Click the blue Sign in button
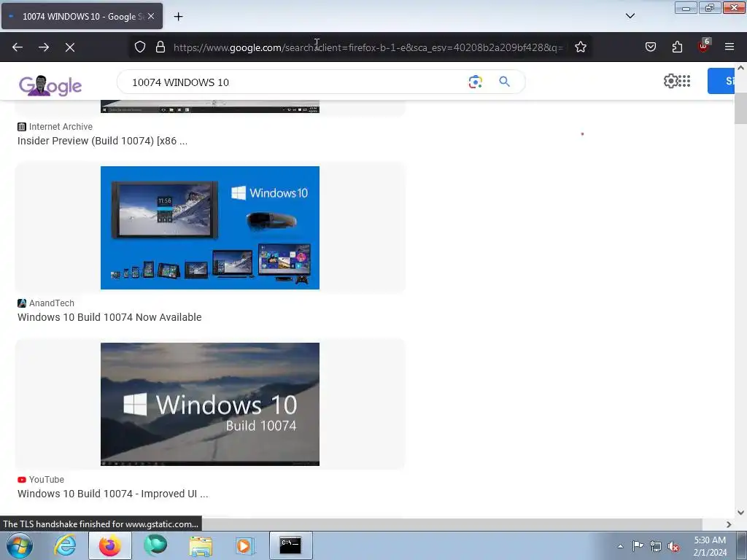747x560 pixels. 721,81
